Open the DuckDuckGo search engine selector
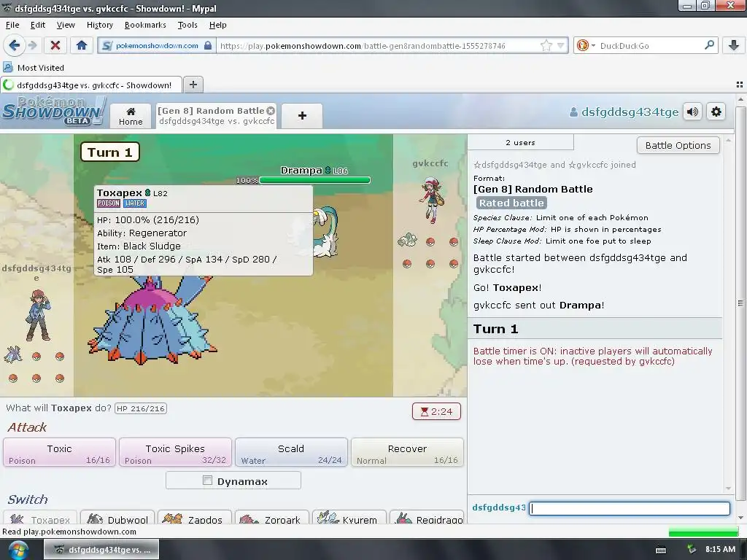Viewport: 747px width, 560px height. click(586, 46)
